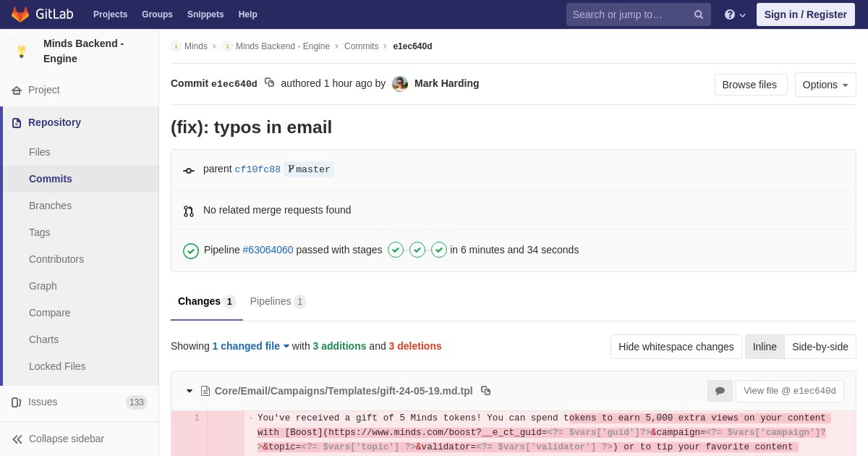Click the Minds group breadcrumb icon
The width and height of the screenshot is (868, 456).
[176, 46]
